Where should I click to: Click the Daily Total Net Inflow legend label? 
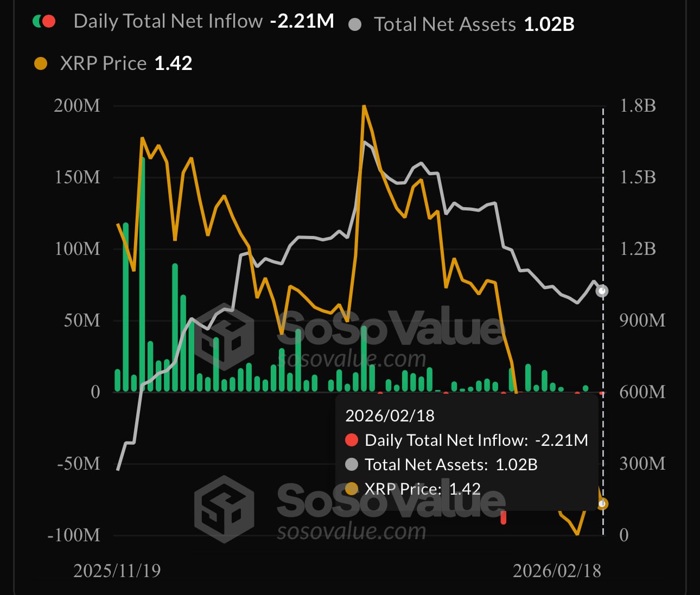(168, 22)
